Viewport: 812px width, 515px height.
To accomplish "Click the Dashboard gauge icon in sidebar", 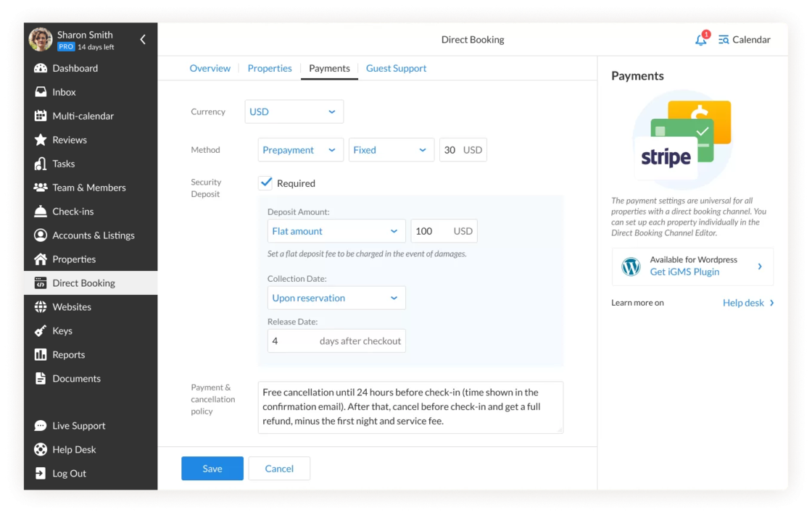I will point(41,68).
